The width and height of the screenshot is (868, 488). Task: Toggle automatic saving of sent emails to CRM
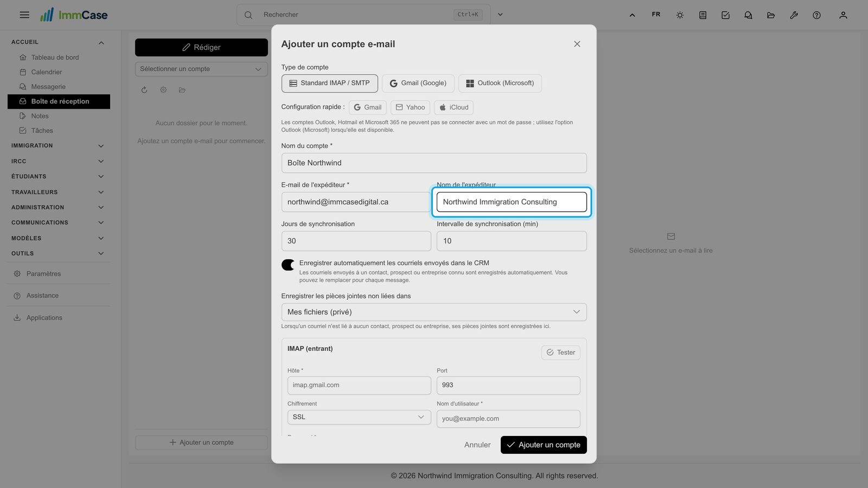point(288,265)
